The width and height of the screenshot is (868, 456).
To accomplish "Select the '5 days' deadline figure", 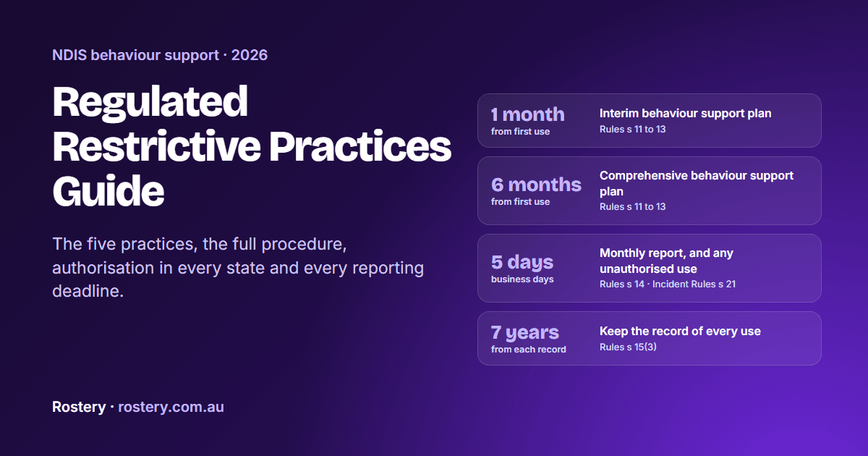I will tap(522, 262).
